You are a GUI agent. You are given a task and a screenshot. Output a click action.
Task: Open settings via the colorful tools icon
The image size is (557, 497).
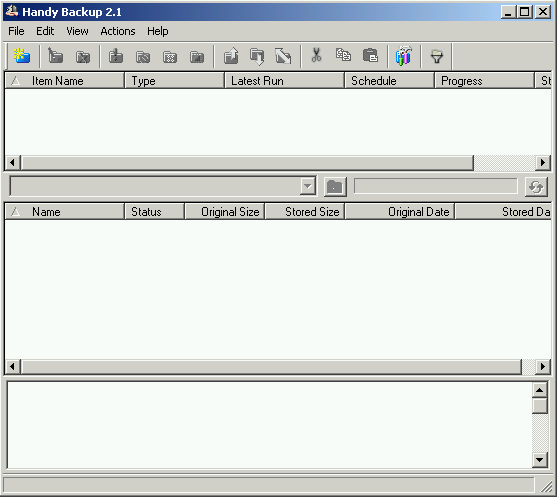(404, 56)
